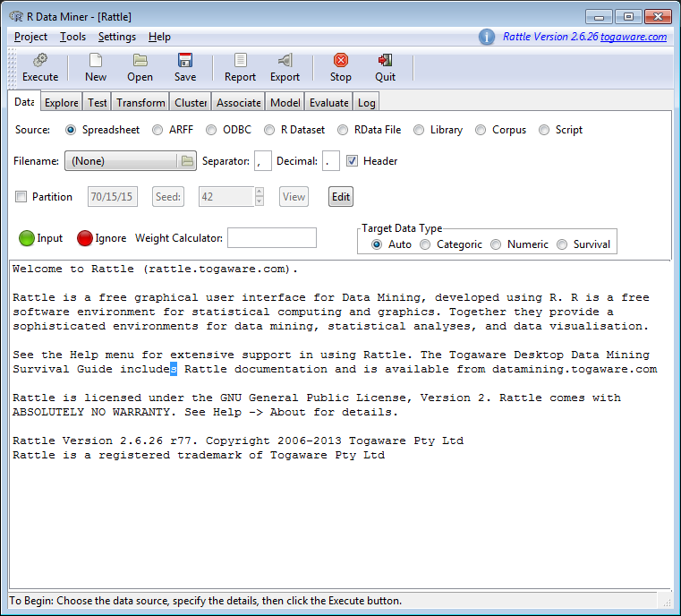The width and height of the screenshot is (681, 616).
Task: Save the project with the Save icon
Action: pyautogui.click(x=185, y=61)
